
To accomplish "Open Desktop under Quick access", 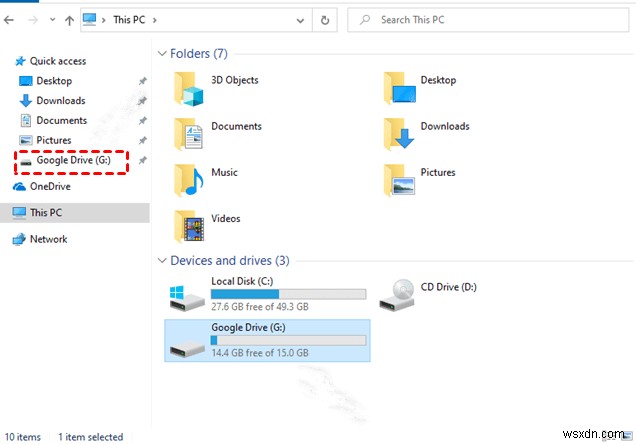I will (54, 81).
